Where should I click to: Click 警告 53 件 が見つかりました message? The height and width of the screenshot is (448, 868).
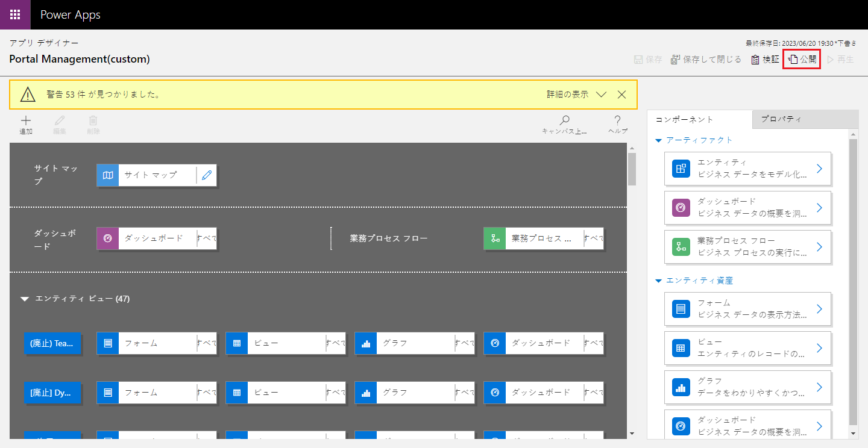[x=104, y=95]
